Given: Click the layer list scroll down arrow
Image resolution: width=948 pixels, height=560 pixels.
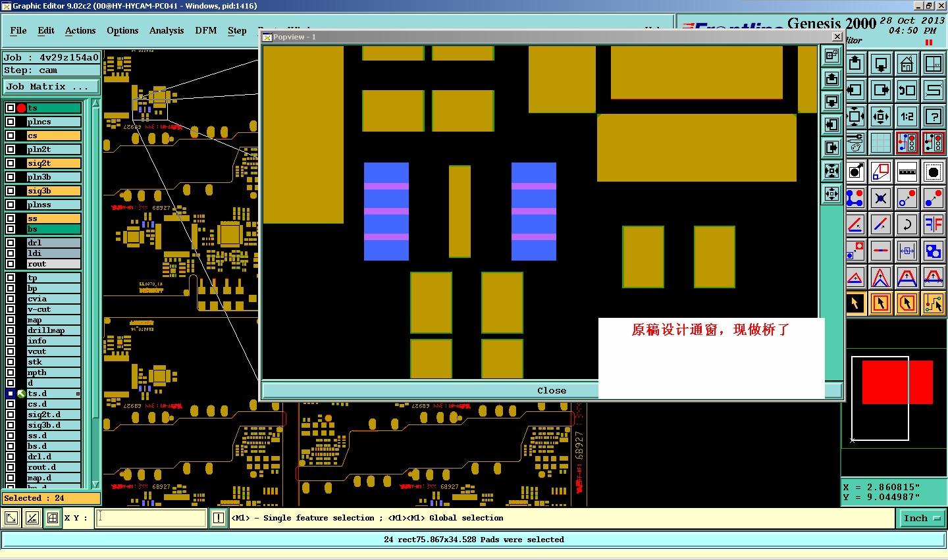Looking at the screenshot, I should click(x=95, y=484).
